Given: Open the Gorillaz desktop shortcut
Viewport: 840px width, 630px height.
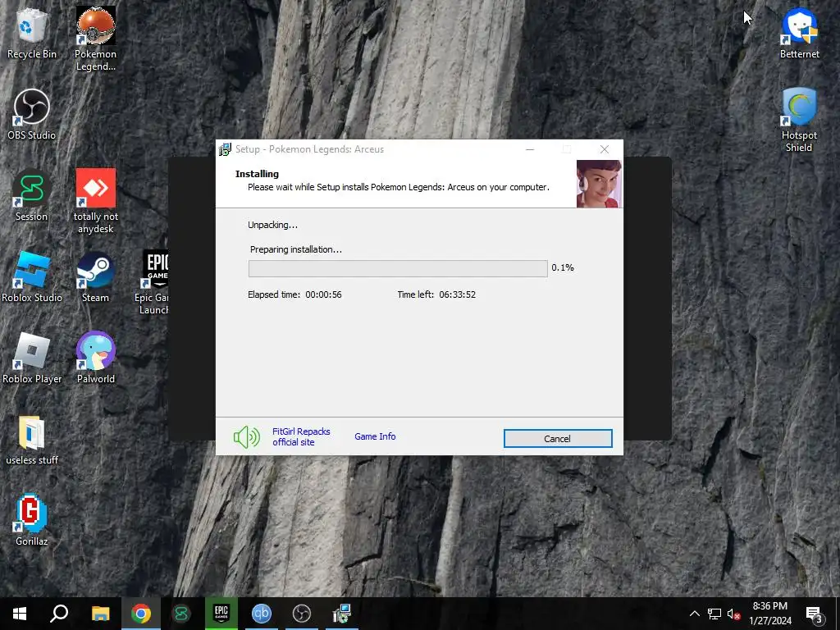Looking at the screenshot, I should point(32,520).
